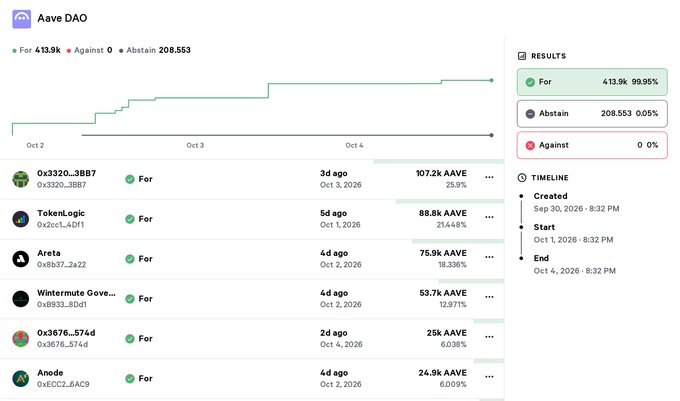This screenshot has width=680, height=401.
Task: Click the 18.336% share under Areta
Action: point(452,265)
